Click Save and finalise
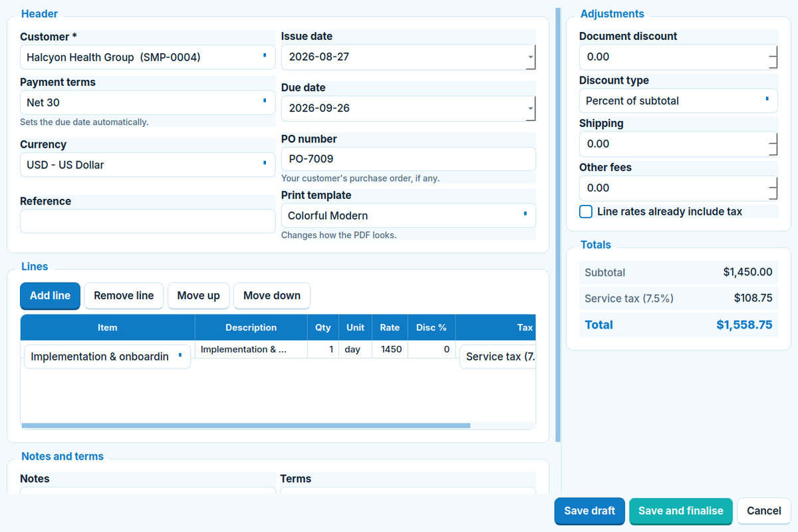Screen dimensions: 798x532 (x=681, y=511)
